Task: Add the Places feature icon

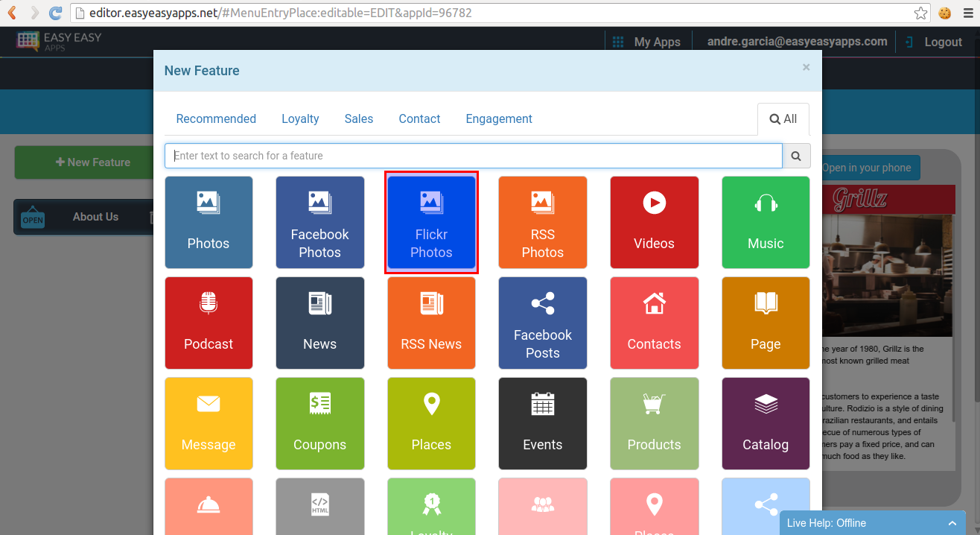Action: (431, 423)
